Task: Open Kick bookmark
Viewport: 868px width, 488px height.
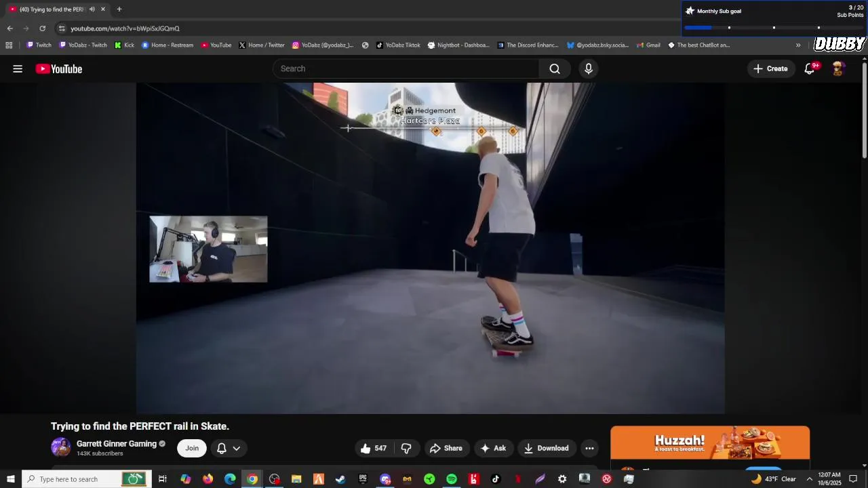Action: [x=124, y=45]
